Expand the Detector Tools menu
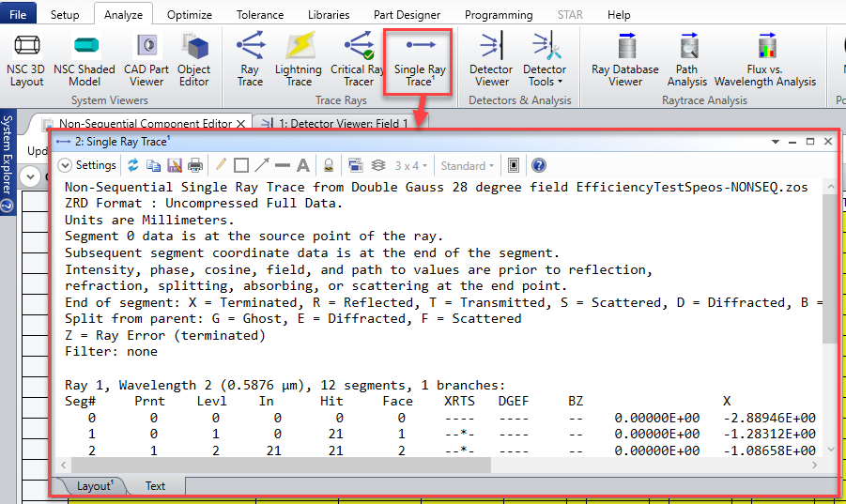This screenshot has width=846, height=504. [545, 60]
